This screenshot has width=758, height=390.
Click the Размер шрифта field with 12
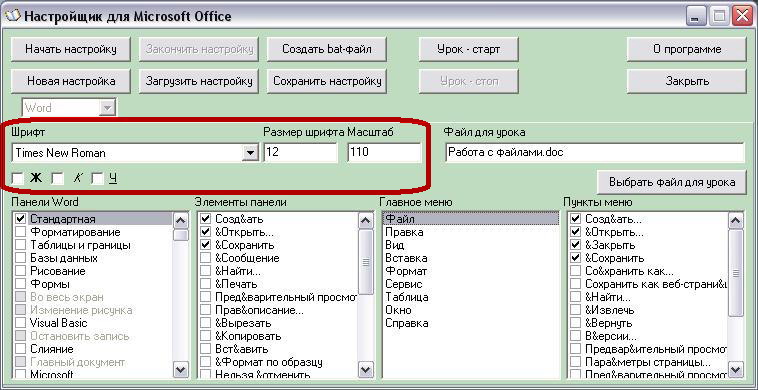click(301, 153)
